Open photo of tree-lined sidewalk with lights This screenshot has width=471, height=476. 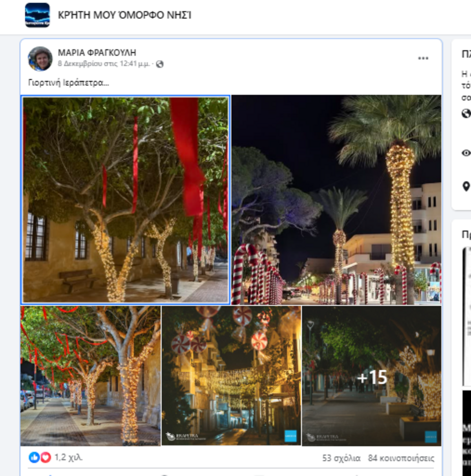tap(91, 376)
